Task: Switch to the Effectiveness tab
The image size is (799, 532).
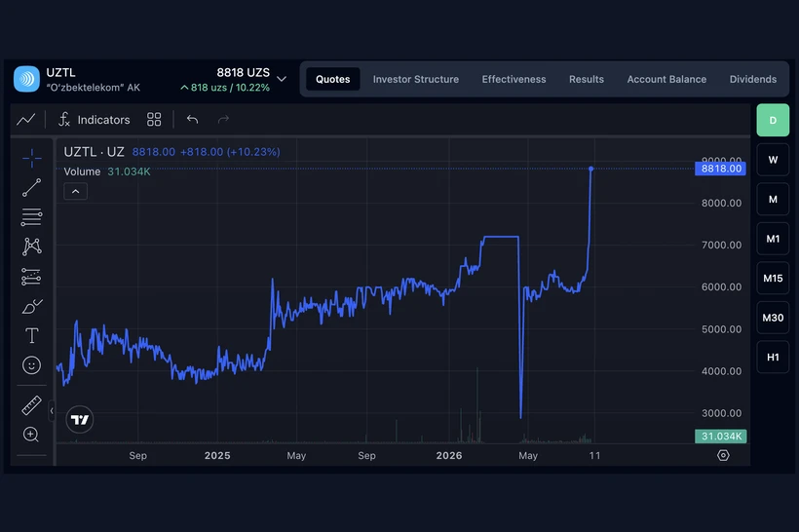Action: click(x=514, y=79)
